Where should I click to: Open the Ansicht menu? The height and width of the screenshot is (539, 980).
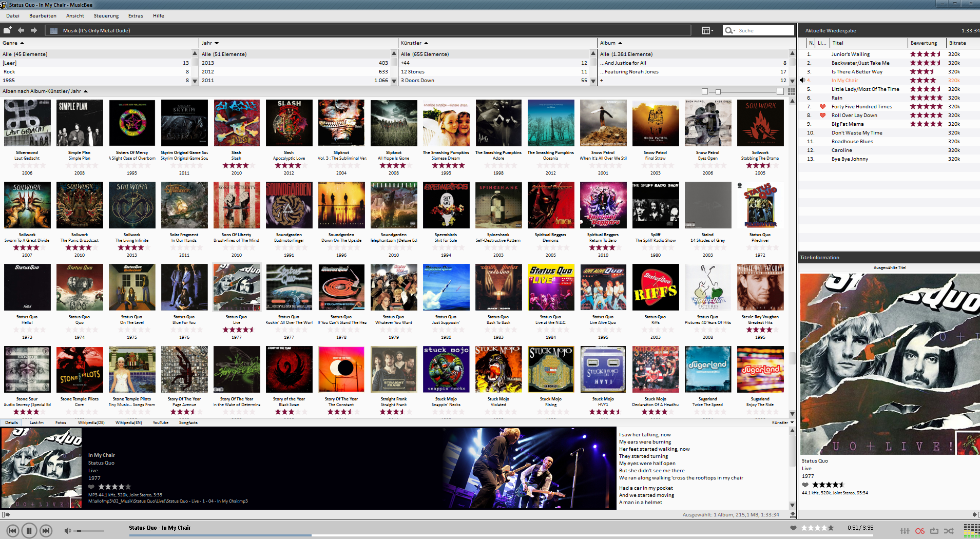(x=75, y=16)
